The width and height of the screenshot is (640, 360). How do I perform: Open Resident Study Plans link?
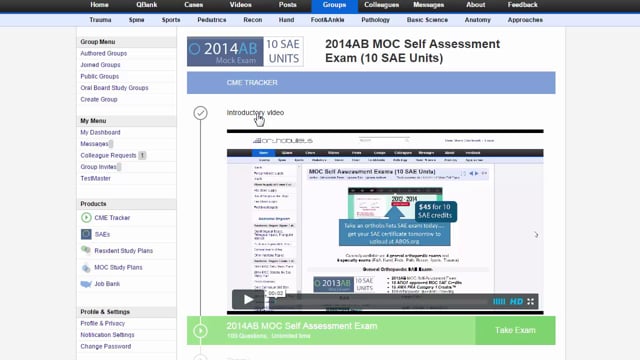[124, 251]
